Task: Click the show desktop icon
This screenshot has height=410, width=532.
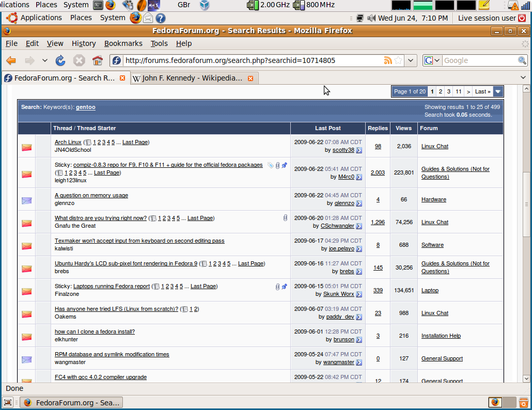Action: (x=8, y=403)
